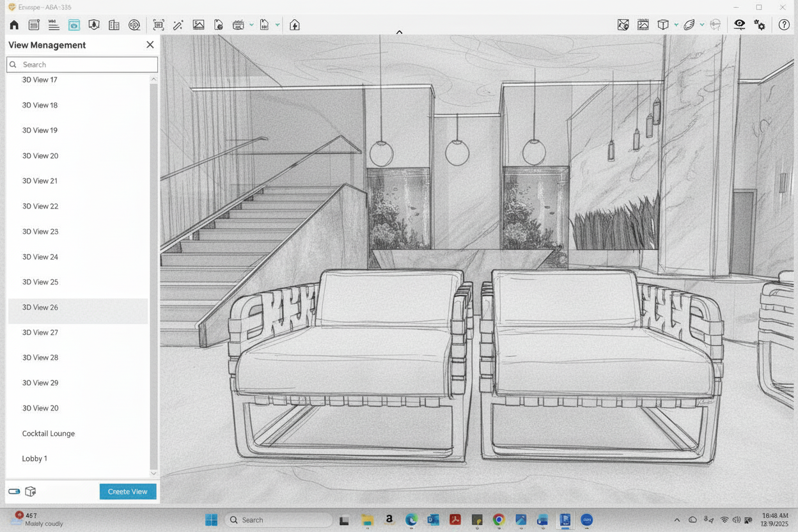The image size is (798, 532).
Task: Click the Home icon in the toolbar
Action: click(14, 25)
